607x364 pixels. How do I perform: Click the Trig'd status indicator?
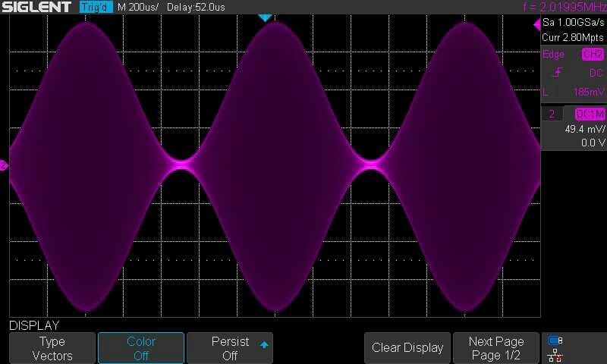(96, 7)
